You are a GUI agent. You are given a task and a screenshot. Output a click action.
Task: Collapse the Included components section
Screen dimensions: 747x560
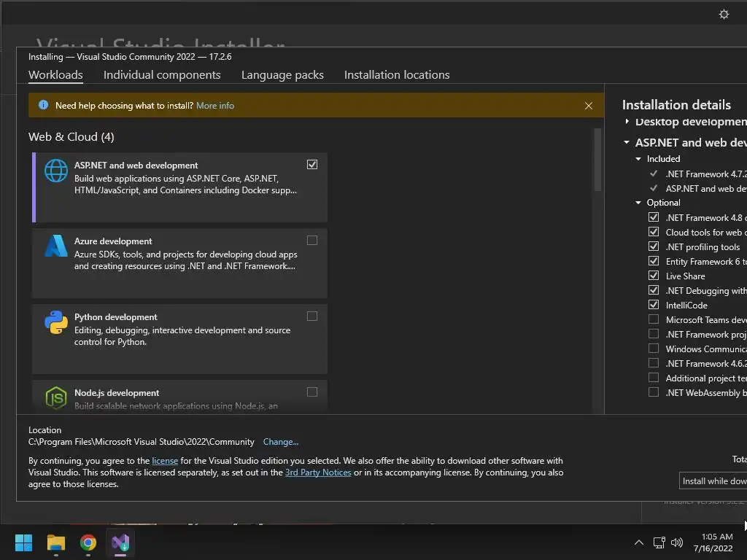click(x=638, y=159)
